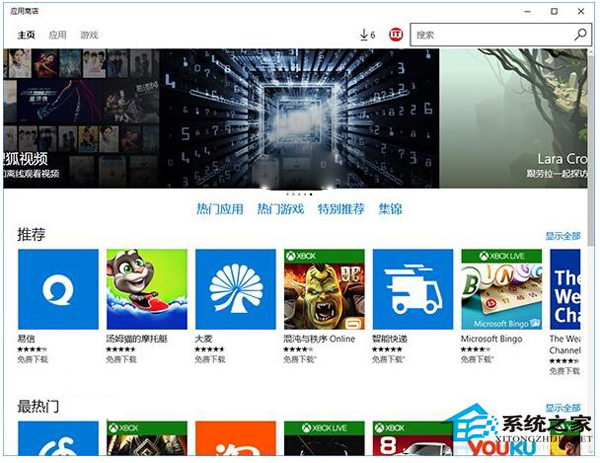The image size is (600, 463).
Task: Click the star rating under 智能快递
Action: click(x=387, y=349)
